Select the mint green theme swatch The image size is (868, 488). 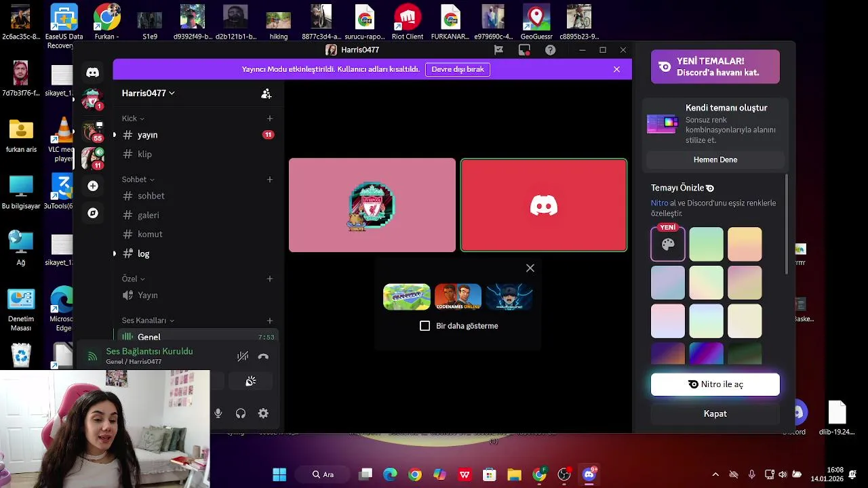tap(707, 245)
